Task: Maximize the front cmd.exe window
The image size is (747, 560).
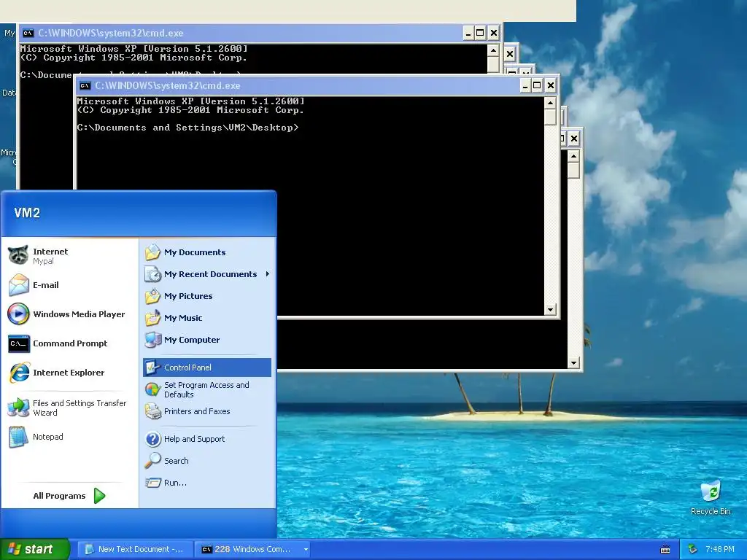Action: 538,86
